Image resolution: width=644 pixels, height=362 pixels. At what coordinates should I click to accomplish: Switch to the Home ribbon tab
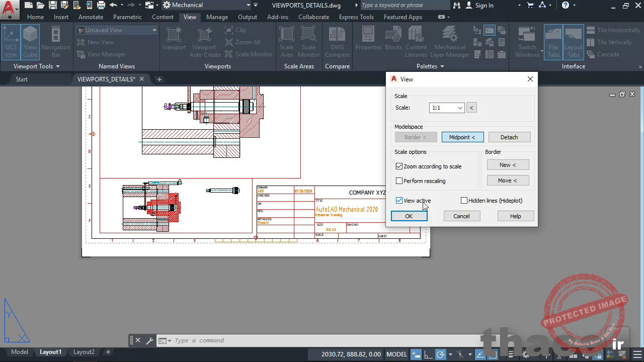(35, 17)
